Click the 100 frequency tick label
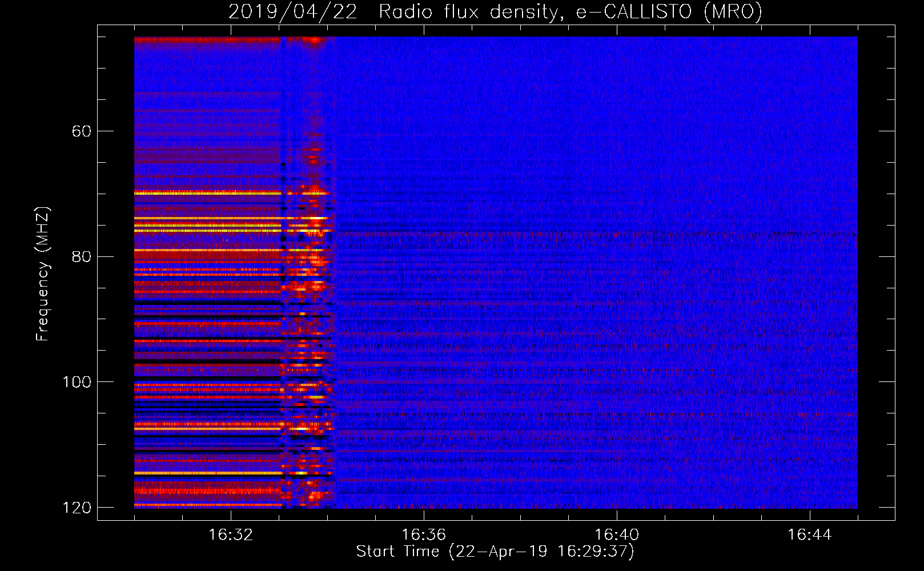This screenshot has height=571, width=924. click(77, 382)
